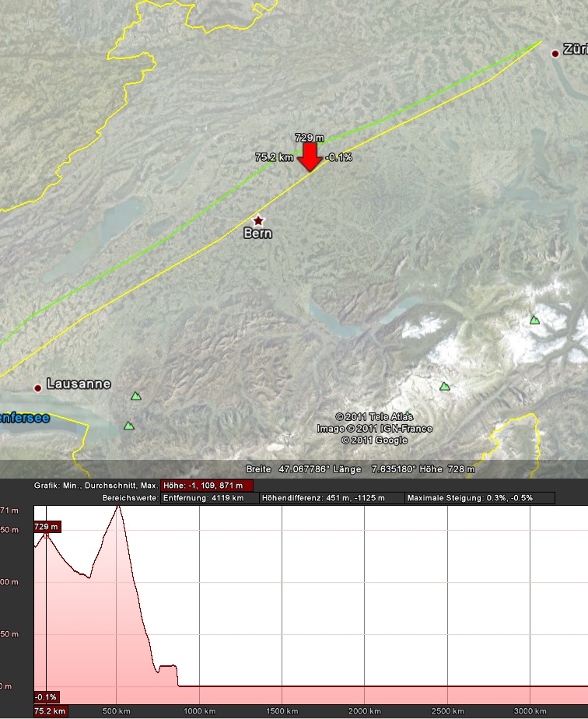
Task: Click the -0.1% slope tag in the profile
Action: point(46,697)
